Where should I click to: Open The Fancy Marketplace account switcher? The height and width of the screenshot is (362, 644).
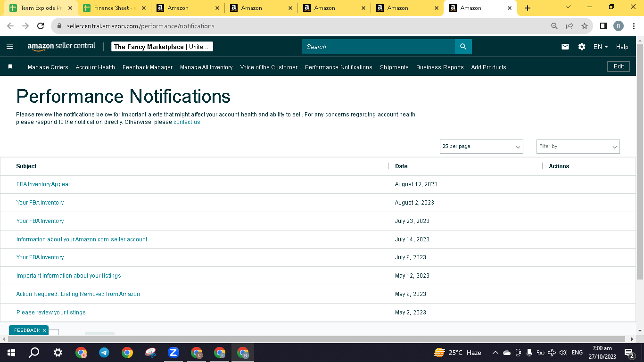162,47
